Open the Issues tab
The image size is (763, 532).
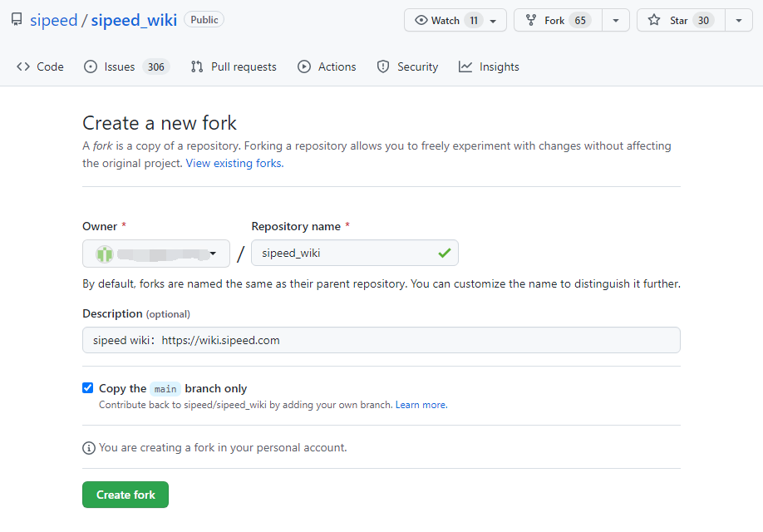[x=126, y=66]
